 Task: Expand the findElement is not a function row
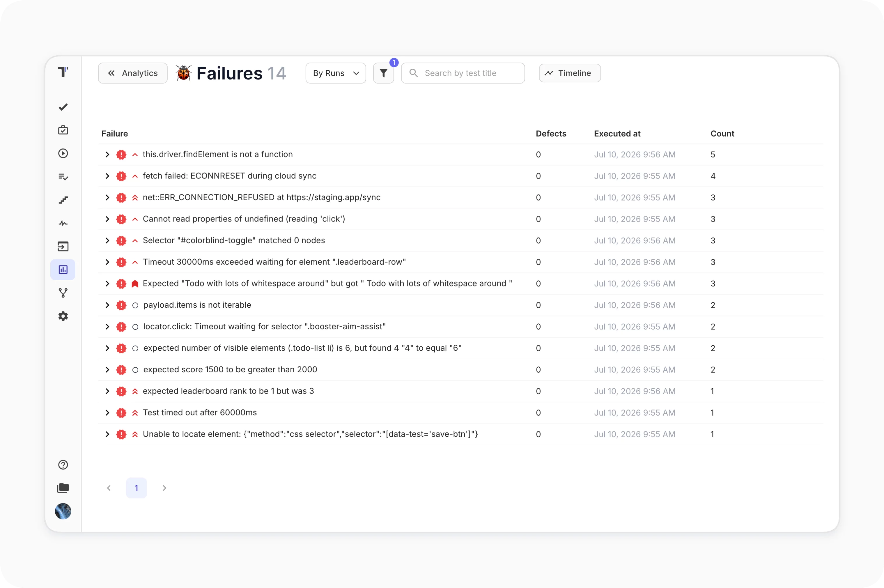(107, 155)
